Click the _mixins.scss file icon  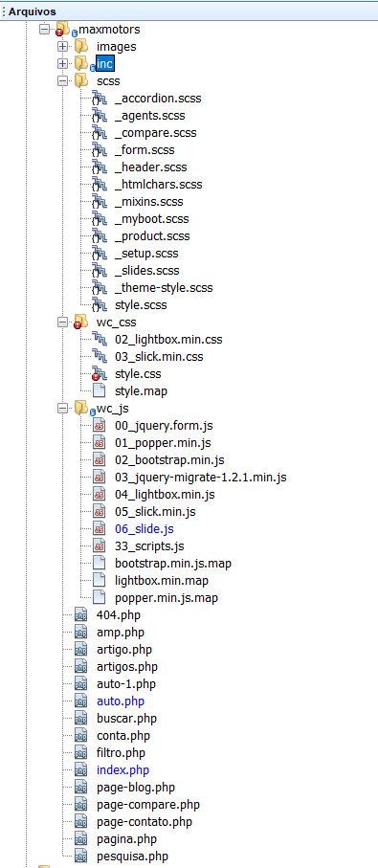(100, 202)
